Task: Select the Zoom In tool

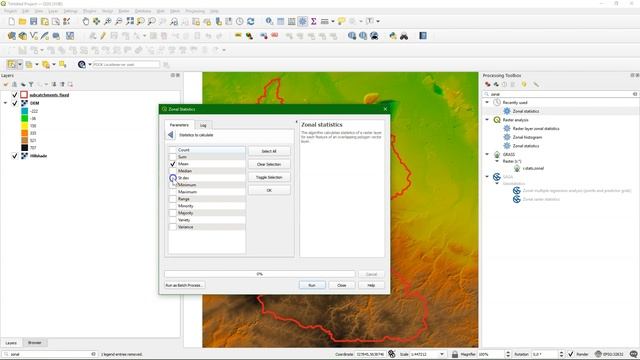Action: click(x=107, y=21)
